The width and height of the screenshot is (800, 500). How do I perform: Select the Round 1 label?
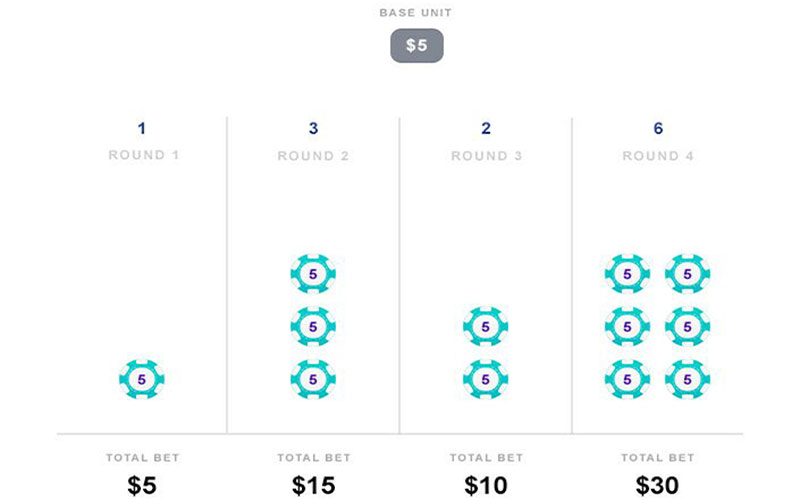coord(142,156)
